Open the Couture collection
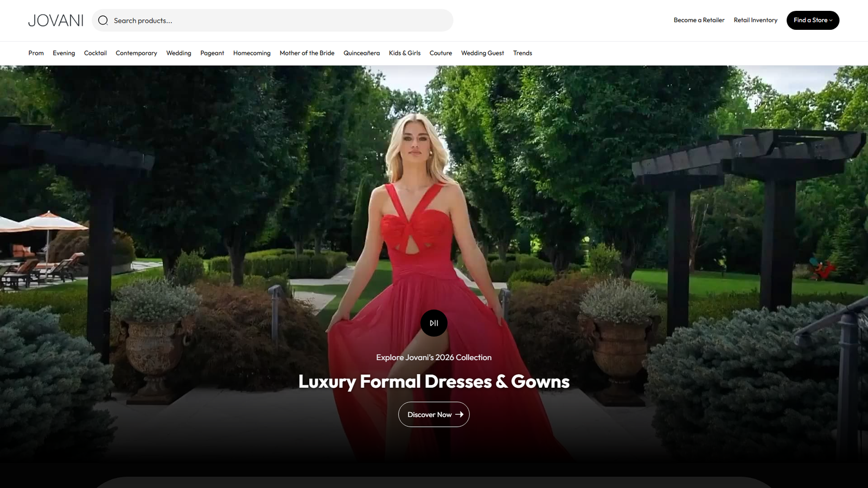868x488 pixels. coord(441,53)
